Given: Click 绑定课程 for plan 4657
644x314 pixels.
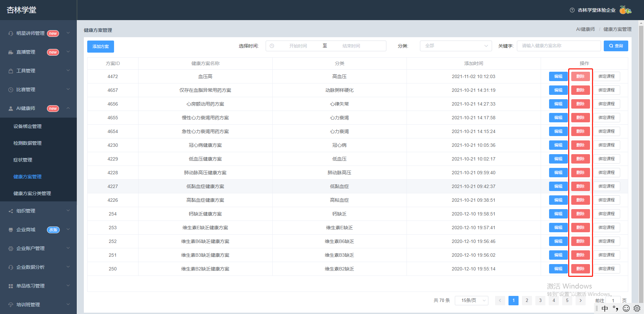Looking at the screenshot, I should click(607, 90).
